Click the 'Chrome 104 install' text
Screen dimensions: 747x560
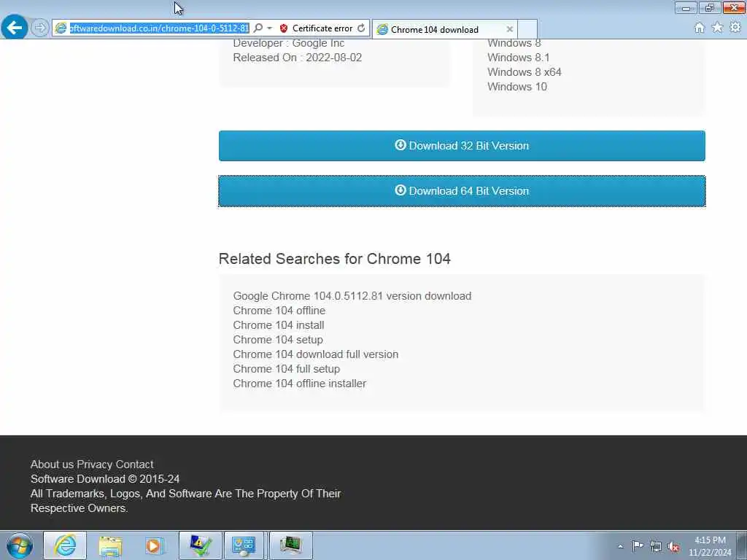tap(279, 325)
